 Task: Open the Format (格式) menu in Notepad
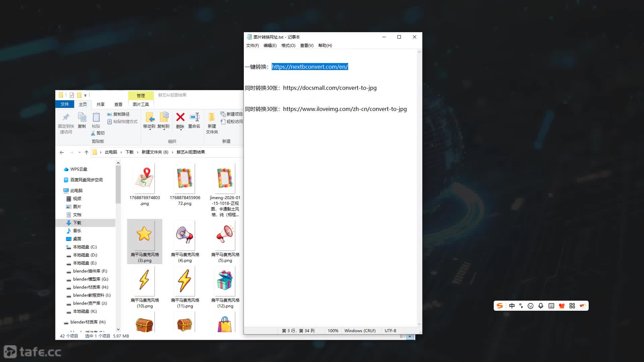[x=288, y=46]
